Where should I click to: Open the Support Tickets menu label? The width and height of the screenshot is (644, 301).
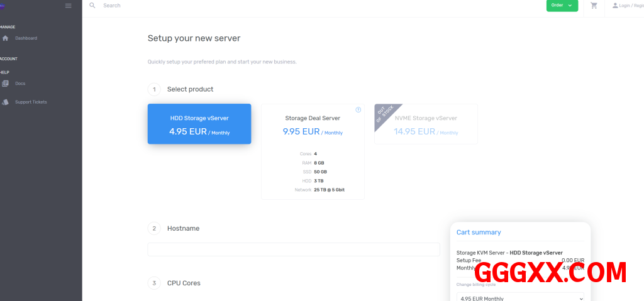[x=31, y=102]
